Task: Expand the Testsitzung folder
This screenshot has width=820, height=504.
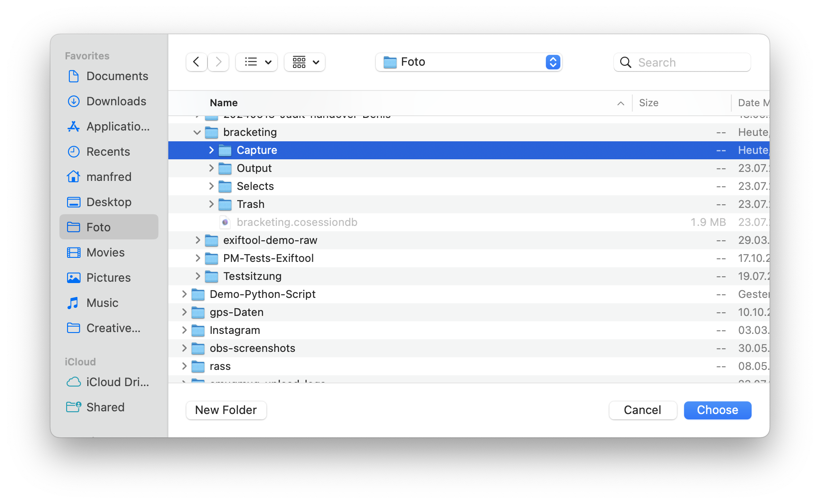Action: [x=198, y=276]
